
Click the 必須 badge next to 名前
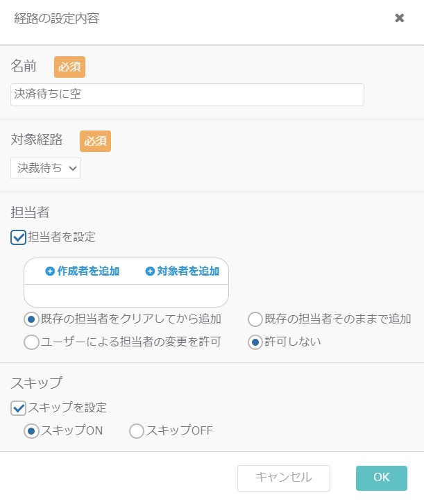(69, 67)
